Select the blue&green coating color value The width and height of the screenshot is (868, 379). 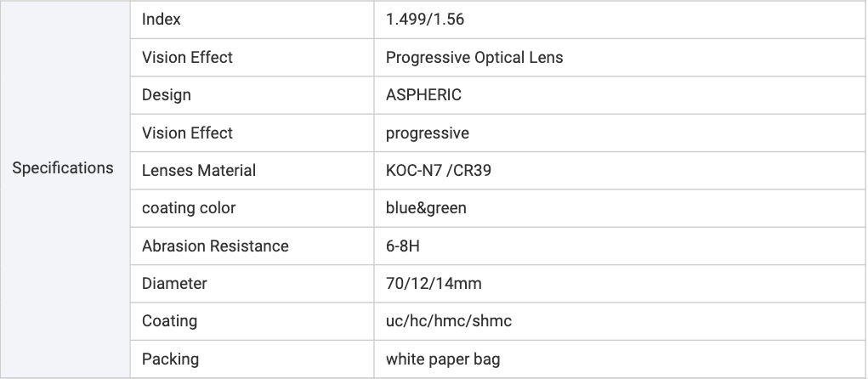[x=426, y=208]
